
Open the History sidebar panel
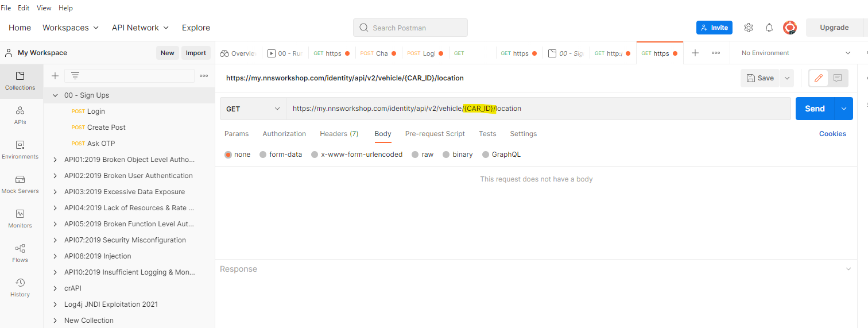tap(20, 288)
